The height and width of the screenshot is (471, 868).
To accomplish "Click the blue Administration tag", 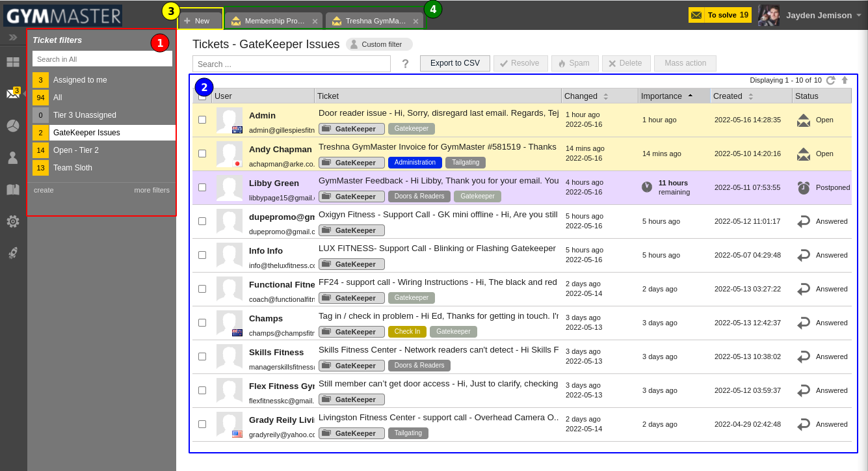I will [x=415, y=163].
